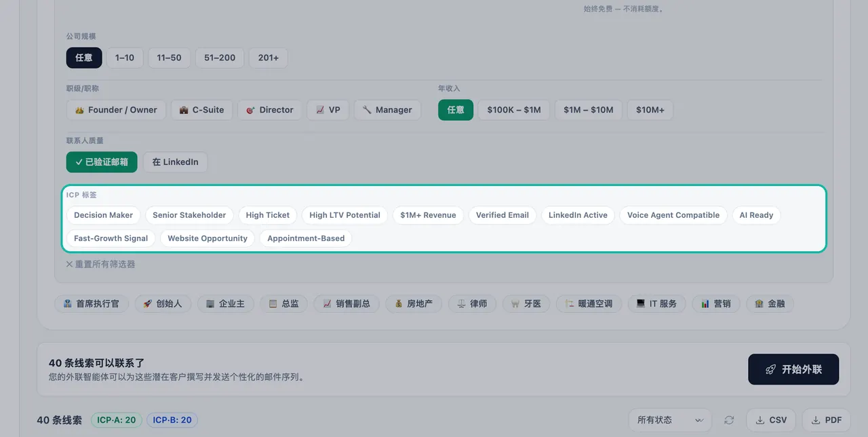Click the refresh leads icon
The image size is (868, 437).
click(729, 420)
